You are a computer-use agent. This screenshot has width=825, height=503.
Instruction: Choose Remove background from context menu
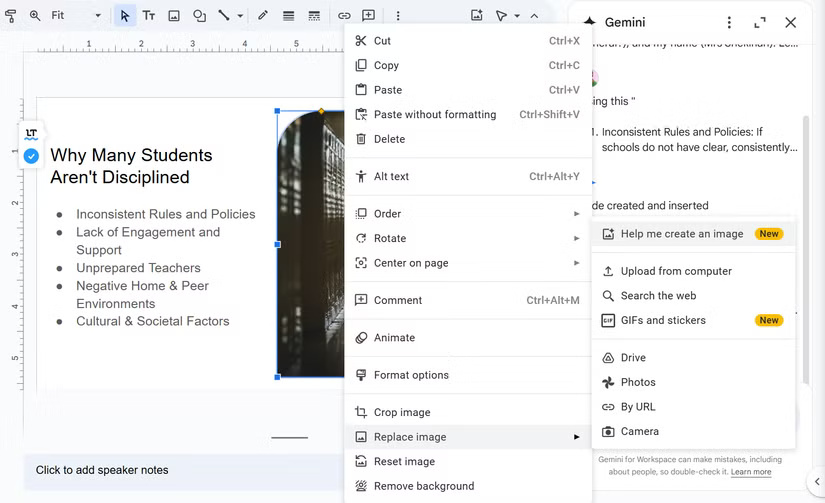(x=423, y=486)
